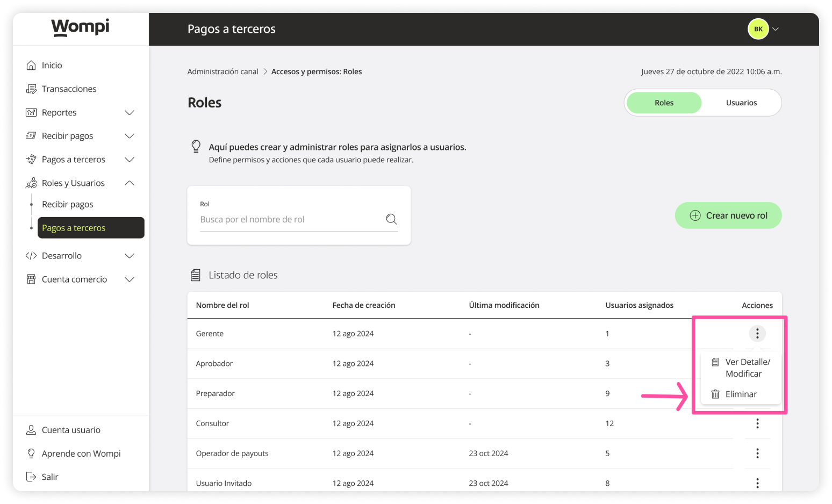Choose Ver Detalle/Modificar in actions menu
The width and height of the screenshot is (832, 504).
[747, 368]
